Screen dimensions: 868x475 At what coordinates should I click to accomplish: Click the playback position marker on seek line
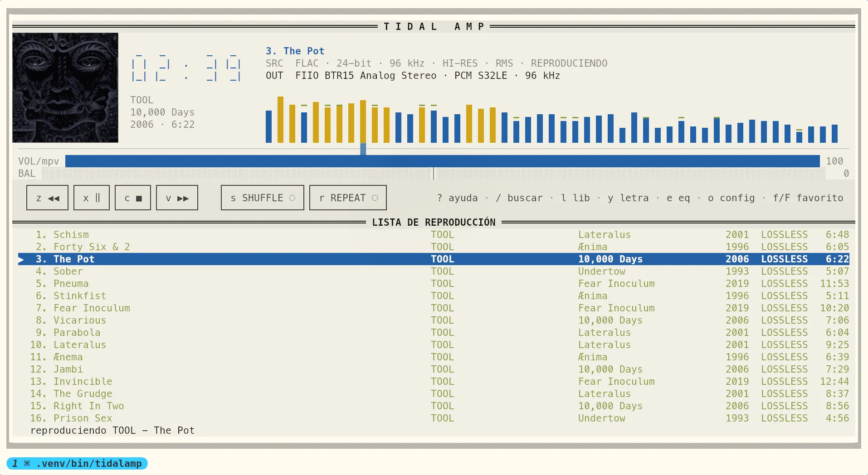coord(363,149)
